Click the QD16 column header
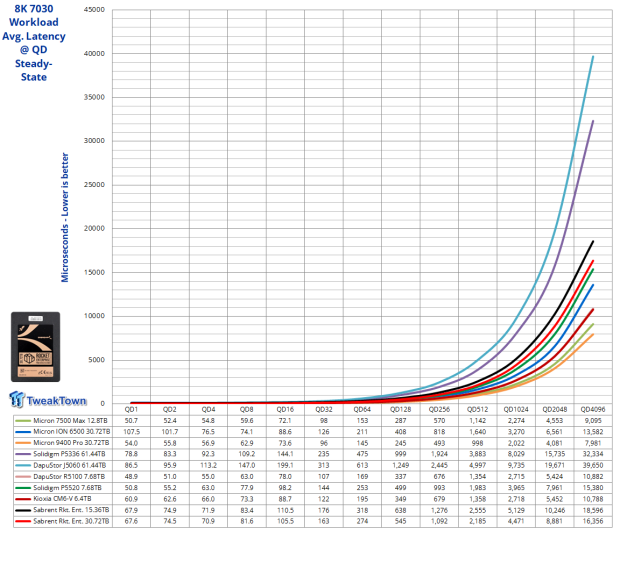 click(285, 409)
